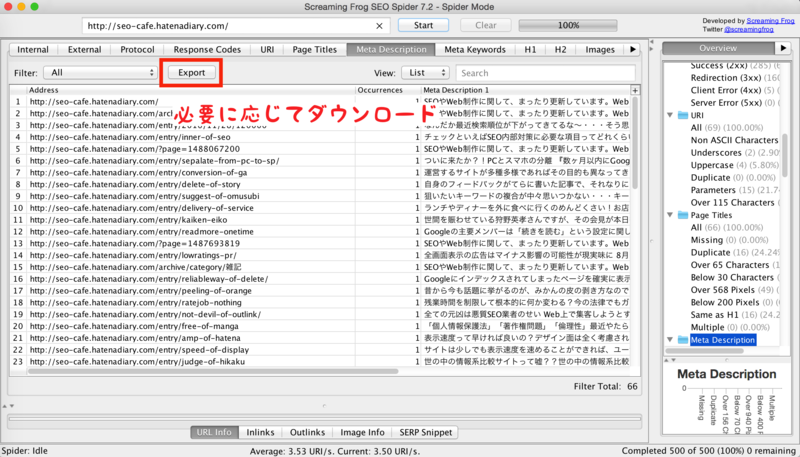Image resolution: width=800 pixels, height=457 pixels.
Task: Focus the Search input field
Action: tap(545, 73)
